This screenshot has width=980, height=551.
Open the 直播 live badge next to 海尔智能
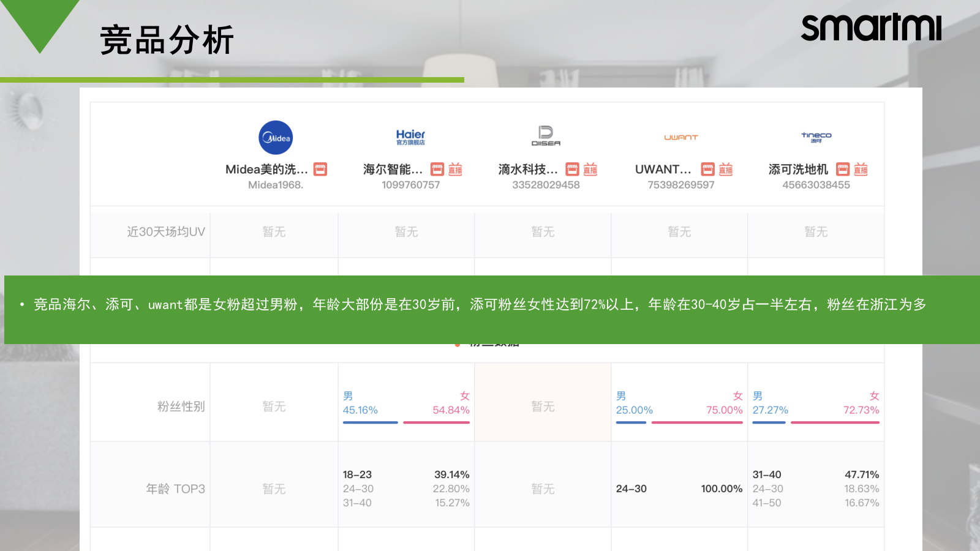(456, 169)
